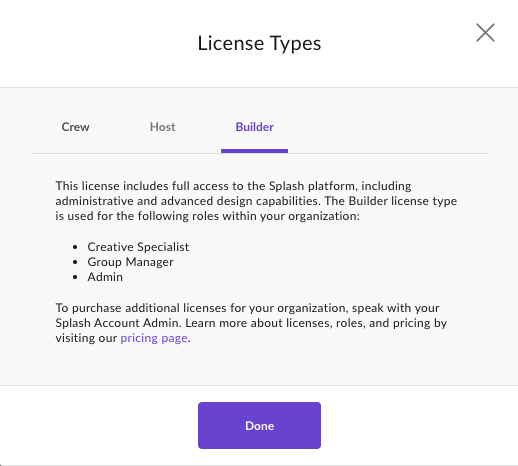
Task: Click the bullet dot beside Admin
Action: 75,277
